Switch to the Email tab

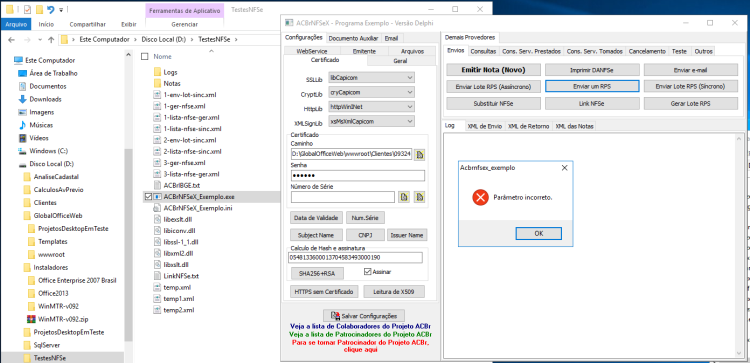pos(391,38)
